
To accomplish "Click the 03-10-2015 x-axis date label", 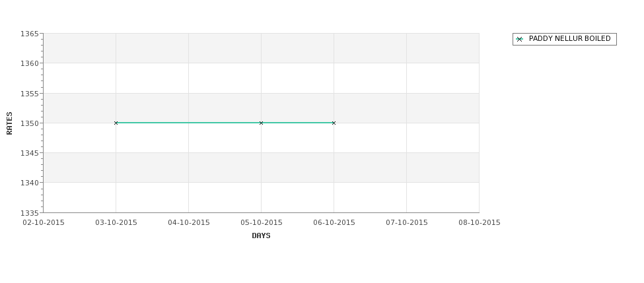I will pos(116,223).
